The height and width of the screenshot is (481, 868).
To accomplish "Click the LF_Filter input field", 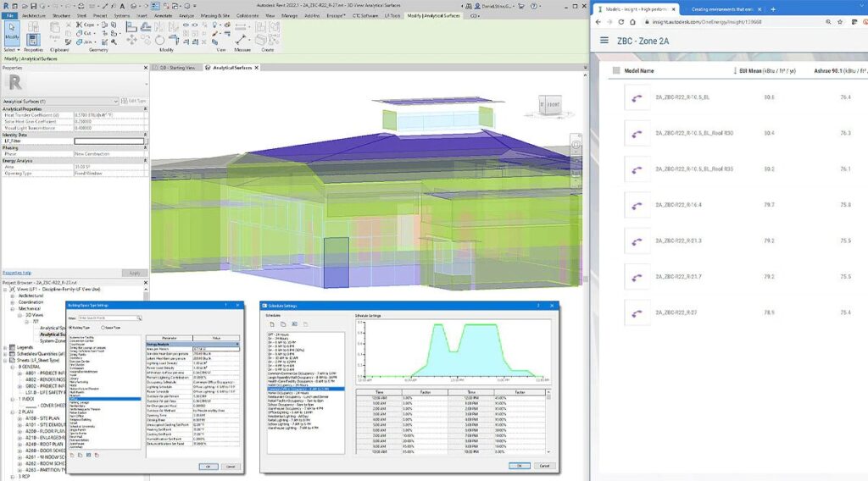I will click(109, 141).
